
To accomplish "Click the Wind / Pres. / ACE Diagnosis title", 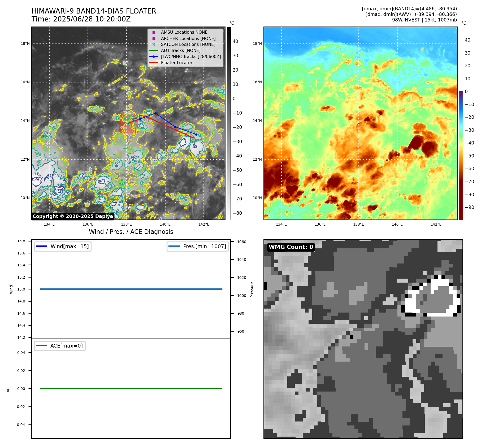I will (x=131, y=232).
